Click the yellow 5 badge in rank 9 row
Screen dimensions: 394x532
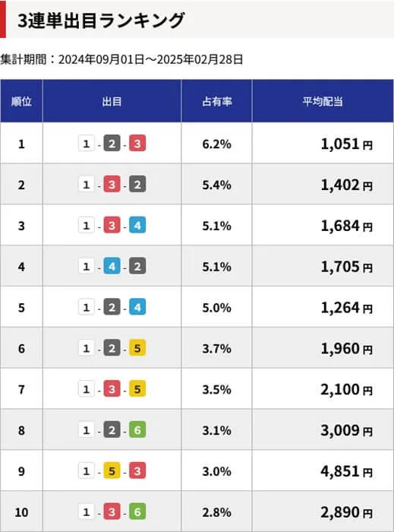112,471
